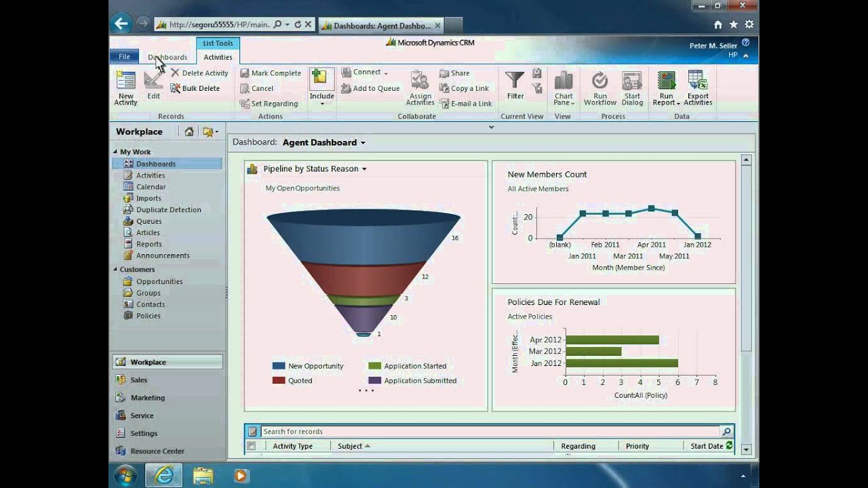Click Quoted red legend swatch
868x488 pixels.
[x=279, y=381]
